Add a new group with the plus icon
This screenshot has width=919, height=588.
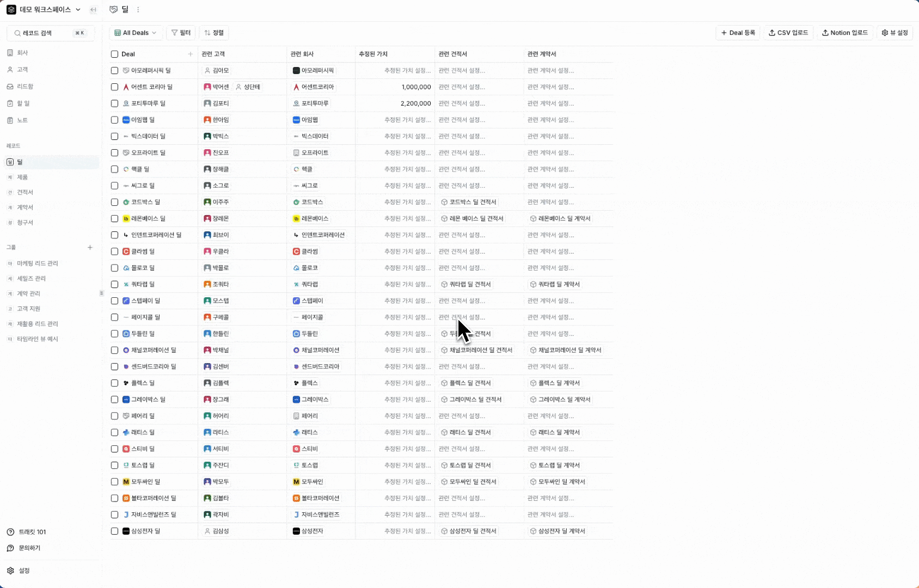(x=90, y=247)
